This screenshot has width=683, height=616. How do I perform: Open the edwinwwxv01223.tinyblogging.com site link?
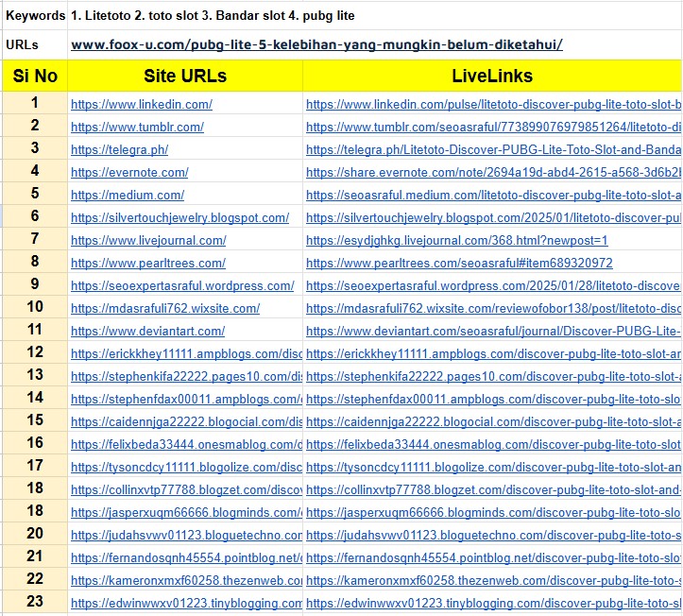pyautogui.click(x=186, y=603)
